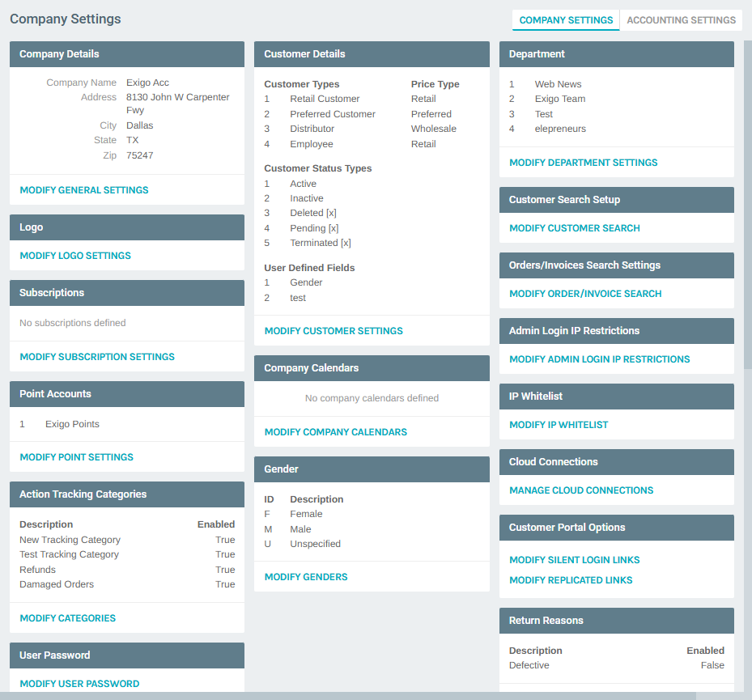Open MODIFY USER PASSWORD

[79, 683]
